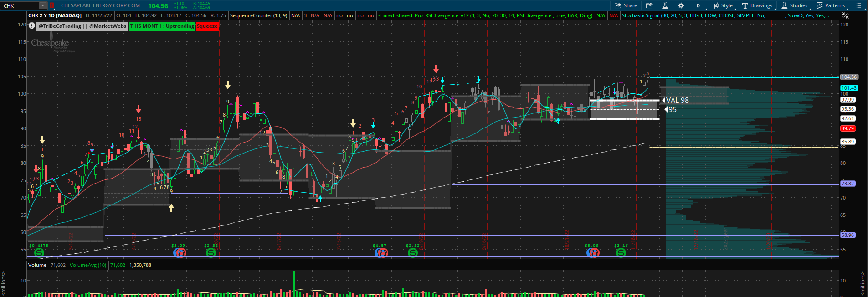Click the 104.56 last price axis bubble

[849, 77]
